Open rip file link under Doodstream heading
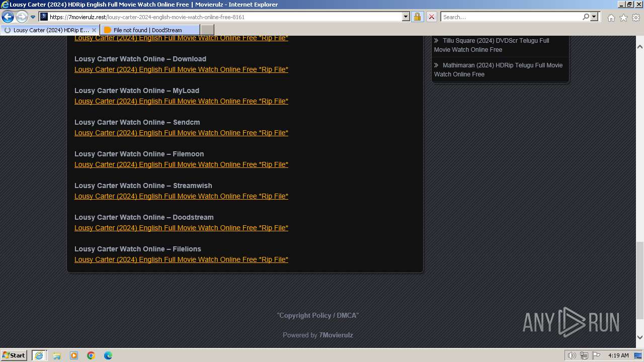The image size is (644, 362). point(181,228)
